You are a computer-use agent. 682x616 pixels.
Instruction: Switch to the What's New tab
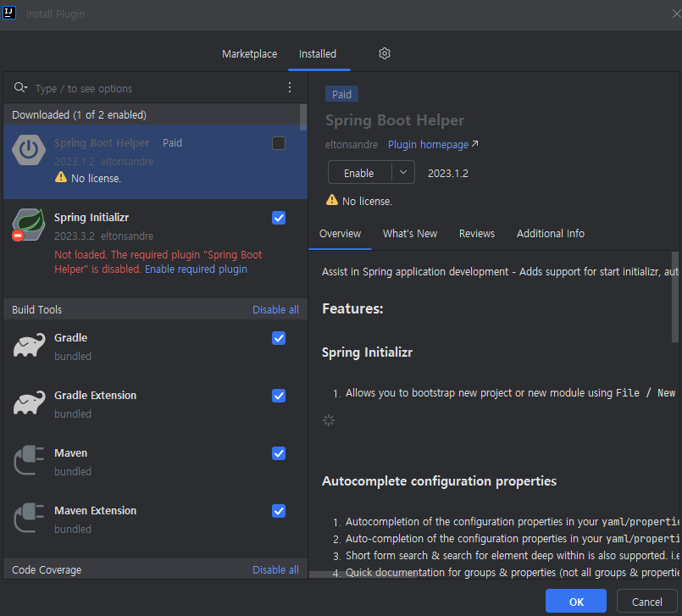click(410, 234)
